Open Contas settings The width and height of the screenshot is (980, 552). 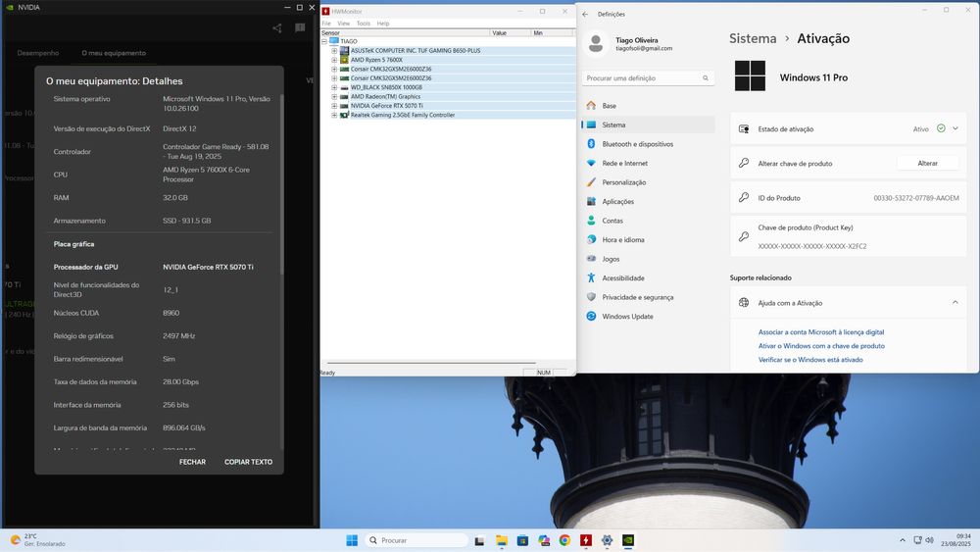click(x=648, y=221)
